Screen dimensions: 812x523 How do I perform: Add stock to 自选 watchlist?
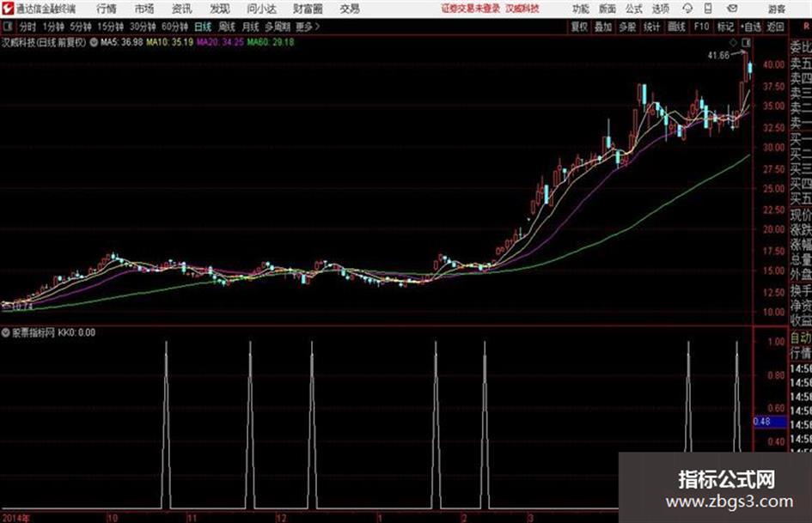(751, 27)
